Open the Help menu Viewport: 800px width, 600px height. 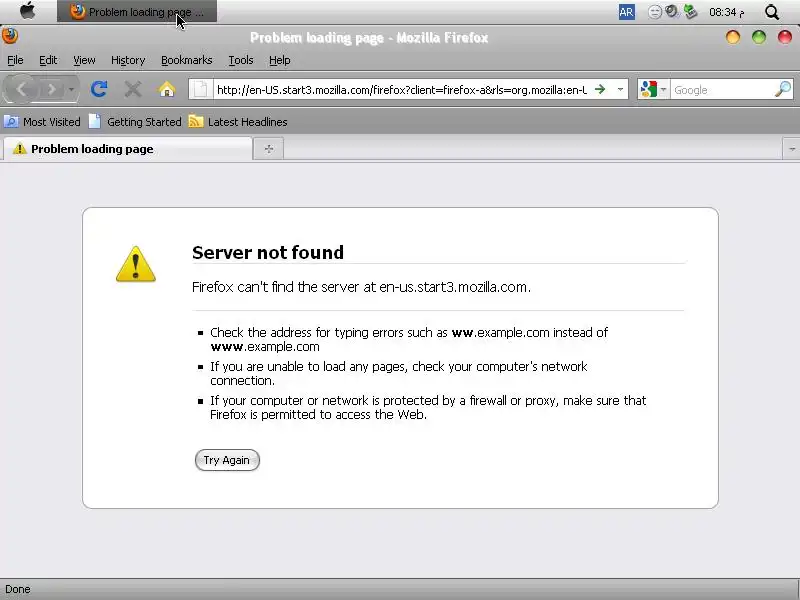click(280, 60)
